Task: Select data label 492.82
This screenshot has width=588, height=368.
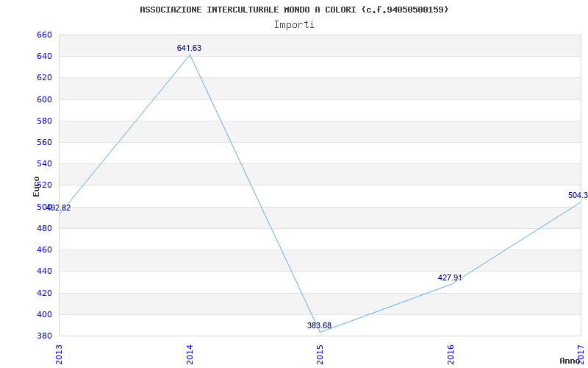Action: (x=58, y=208)
